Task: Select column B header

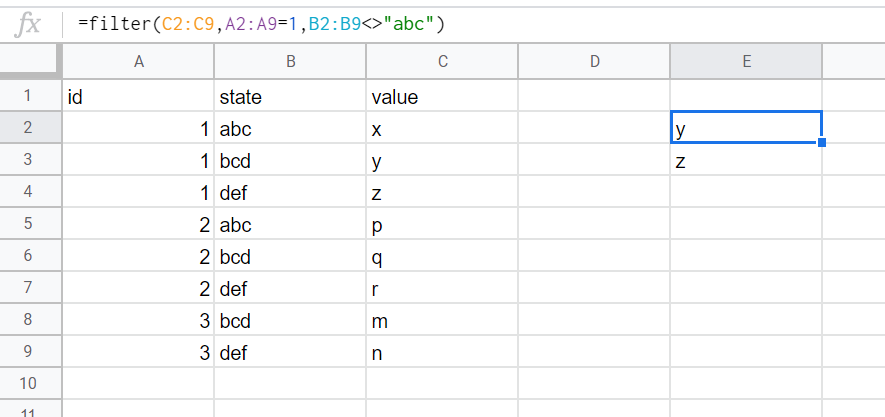Action: point(290,61)
